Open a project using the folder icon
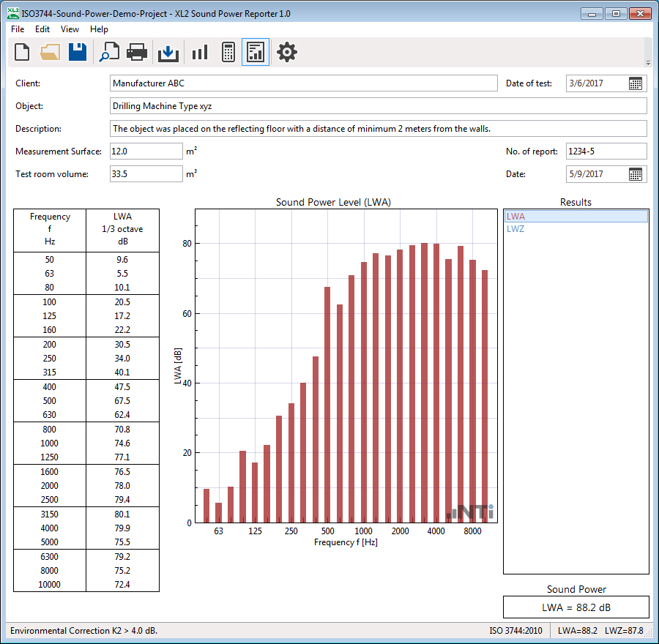This screenshot has width=659, height=644. coord(50,52)
